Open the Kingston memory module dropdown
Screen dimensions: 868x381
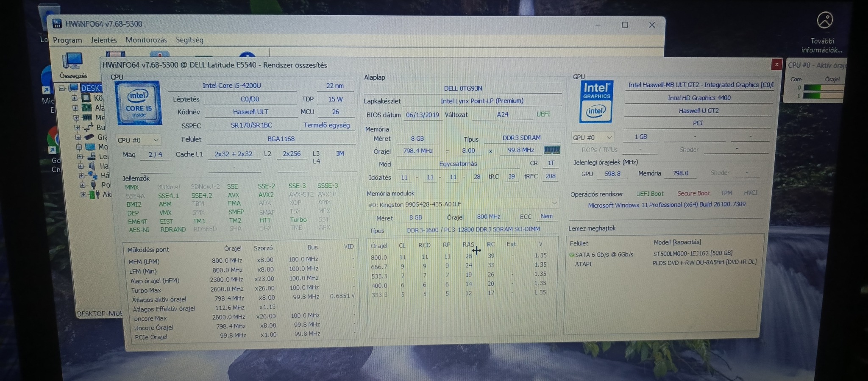click(x=462, y=204)
